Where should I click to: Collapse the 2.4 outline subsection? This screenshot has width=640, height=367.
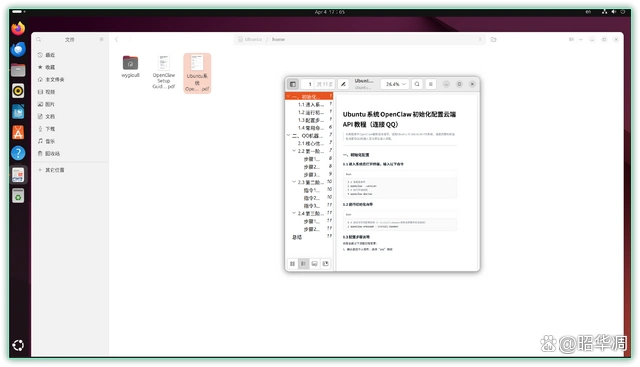[x=294, y=213]
